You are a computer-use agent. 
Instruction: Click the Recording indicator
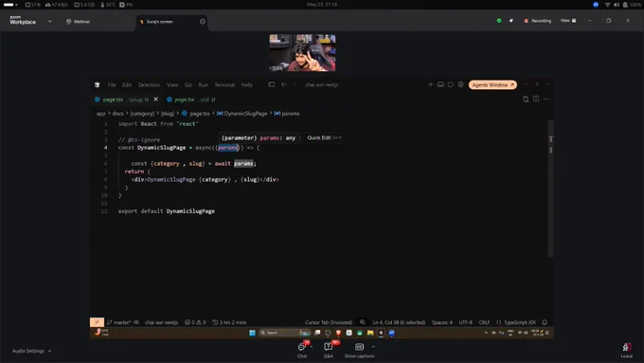coord(538,21)
